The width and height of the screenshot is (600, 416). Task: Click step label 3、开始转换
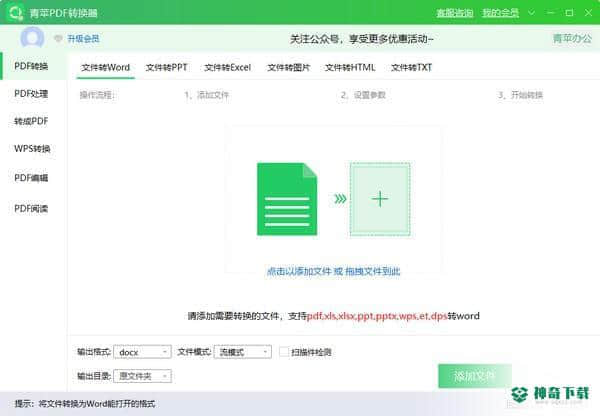(520, 95)
